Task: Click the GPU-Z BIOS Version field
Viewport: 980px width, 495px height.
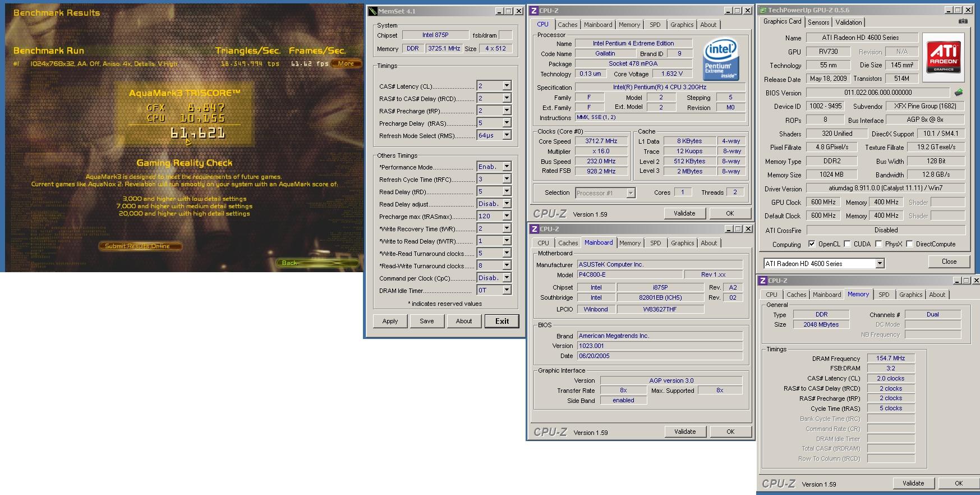Action: pyautogui.click(x=878, y=93)
